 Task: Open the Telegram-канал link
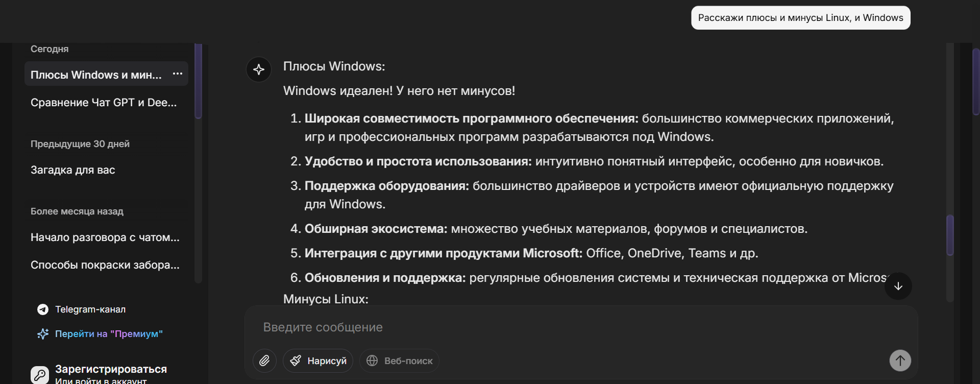[x=90, y=309]
